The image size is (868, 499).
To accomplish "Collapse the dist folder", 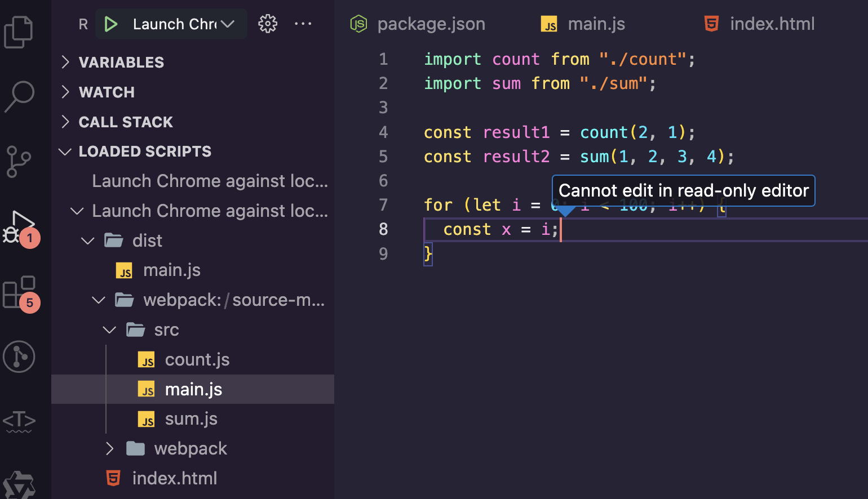I will (x=88, y=241).
